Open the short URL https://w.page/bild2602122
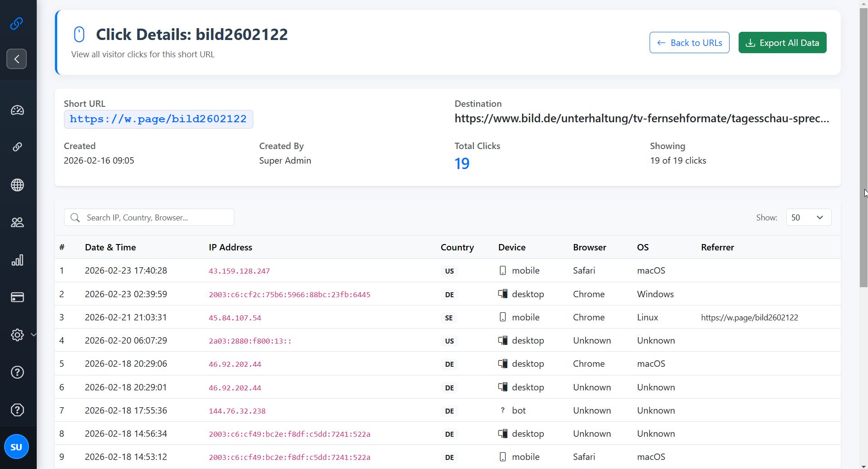This screenshot has height=469, width=868. point(158,119)
